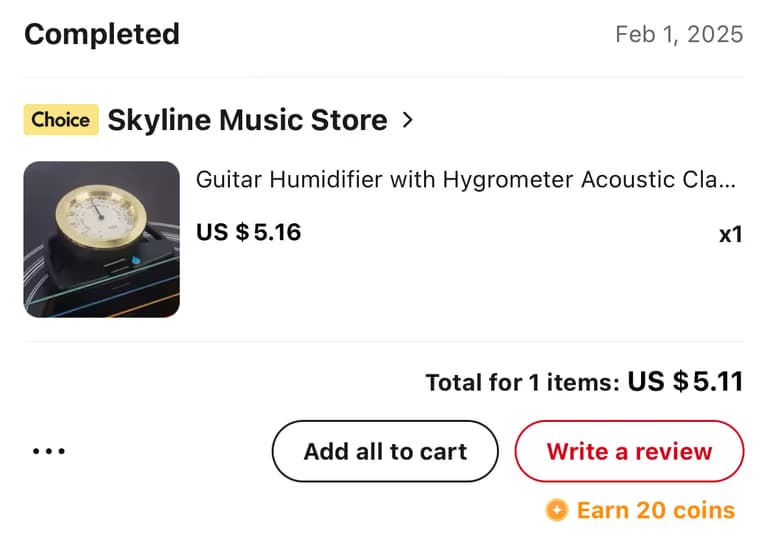Viewport: 768px width, 550px height.
Task: Add all items to cart
Action: point(385,451)
